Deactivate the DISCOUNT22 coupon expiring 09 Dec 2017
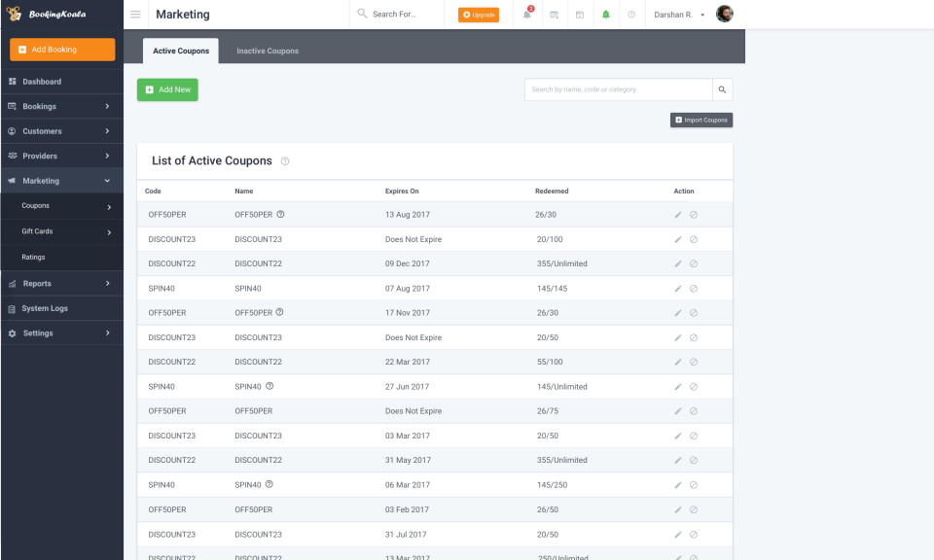Viewport: 934px width, 560px height. 694,263
